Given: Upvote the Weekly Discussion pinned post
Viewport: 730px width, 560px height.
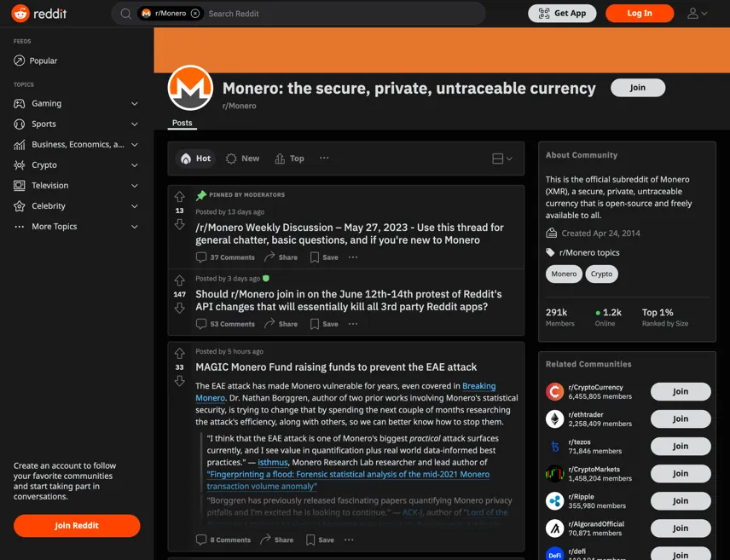Looking at the screenshot, I should click(x=179, y=196).
